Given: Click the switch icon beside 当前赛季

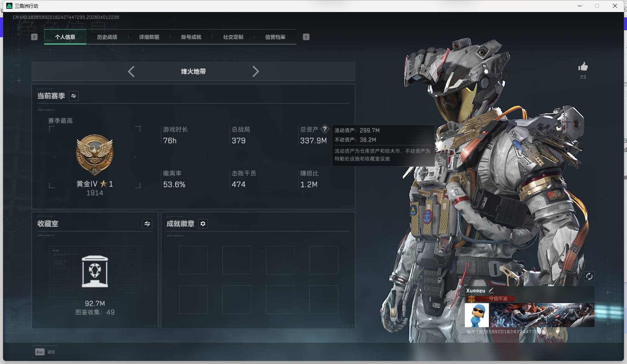Looking at the screenshot, I should 73,96.
